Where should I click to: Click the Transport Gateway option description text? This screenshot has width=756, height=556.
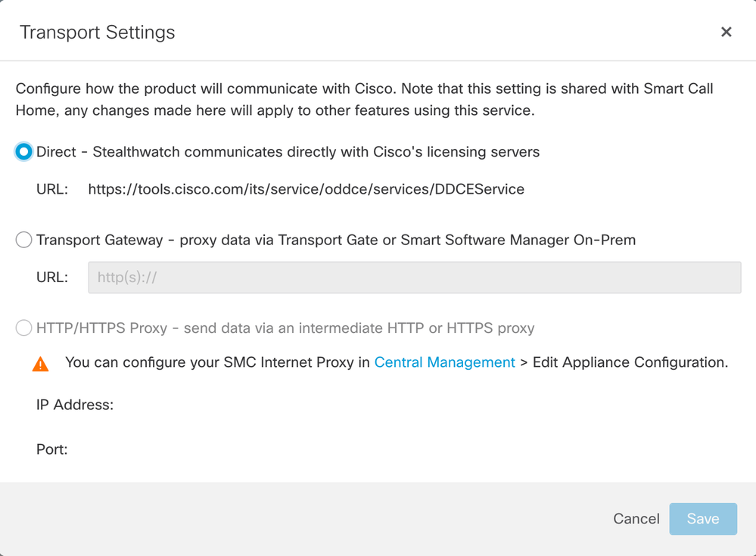336,240
